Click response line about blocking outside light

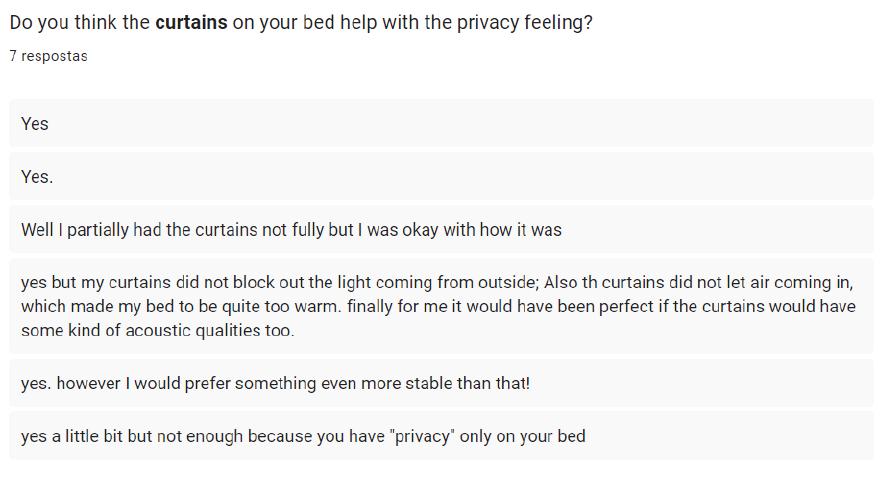pyautogui.click(x=437, y=282)
